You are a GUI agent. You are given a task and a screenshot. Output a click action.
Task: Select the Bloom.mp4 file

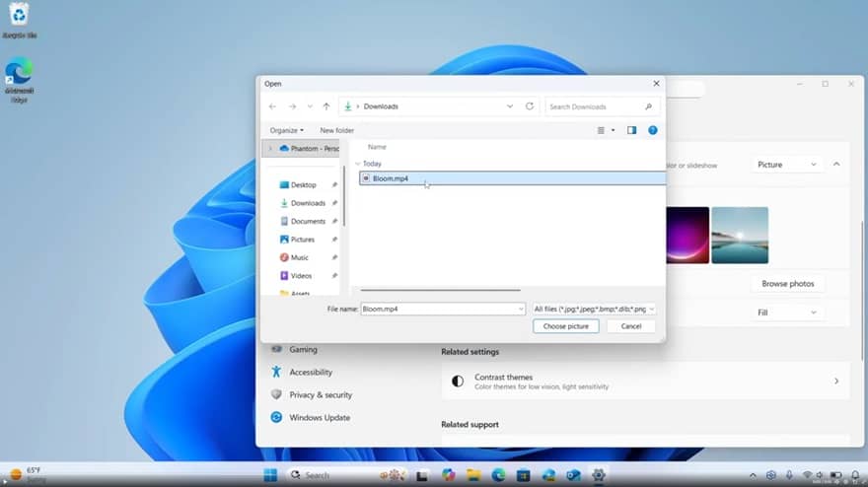tap(512, 178)
